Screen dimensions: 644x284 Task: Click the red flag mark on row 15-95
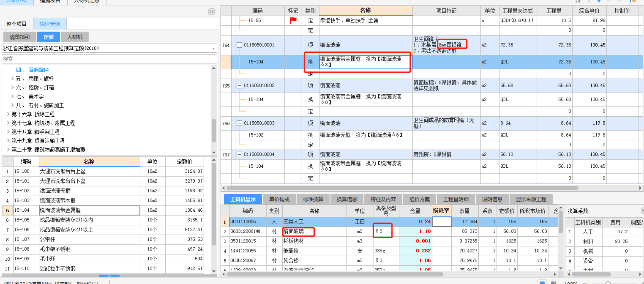(293, 21)
